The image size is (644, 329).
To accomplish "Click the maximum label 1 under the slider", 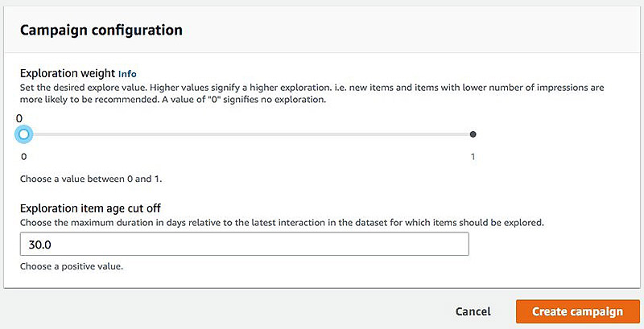I will point(473,157).
